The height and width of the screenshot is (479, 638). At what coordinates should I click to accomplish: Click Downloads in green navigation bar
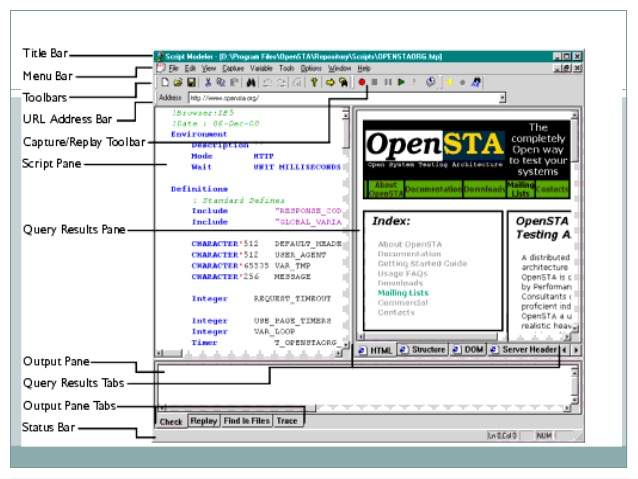pos(484,189)
